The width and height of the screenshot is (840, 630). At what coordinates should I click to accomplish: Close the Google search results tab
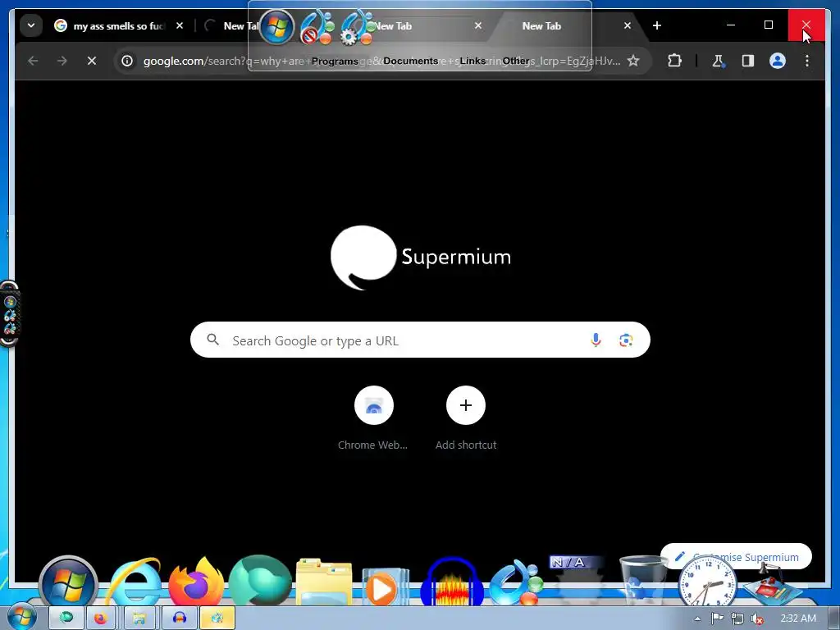180,25
